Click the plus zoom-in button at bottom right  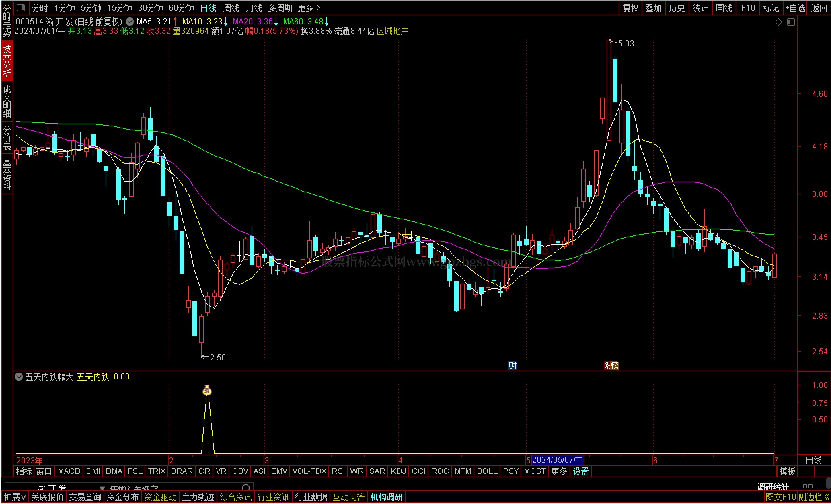click(x=806, y=471)
